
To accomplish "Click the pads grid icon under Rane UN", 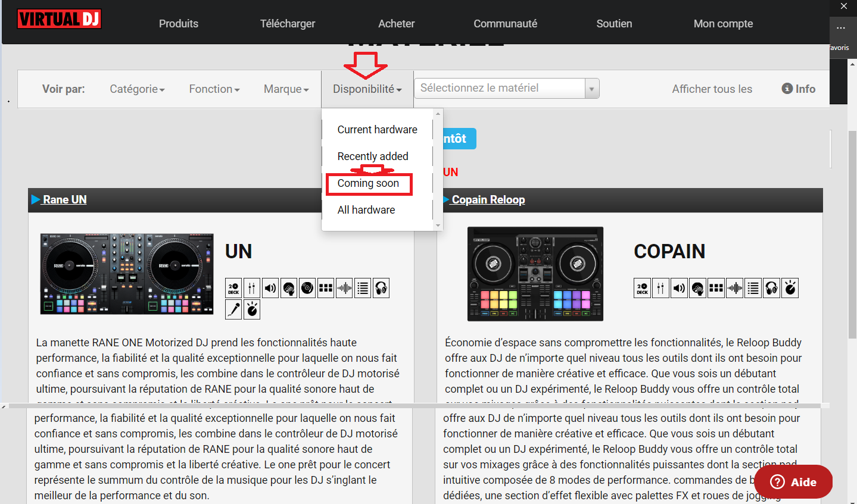I will pyautogui.click(x=326, y=289).
